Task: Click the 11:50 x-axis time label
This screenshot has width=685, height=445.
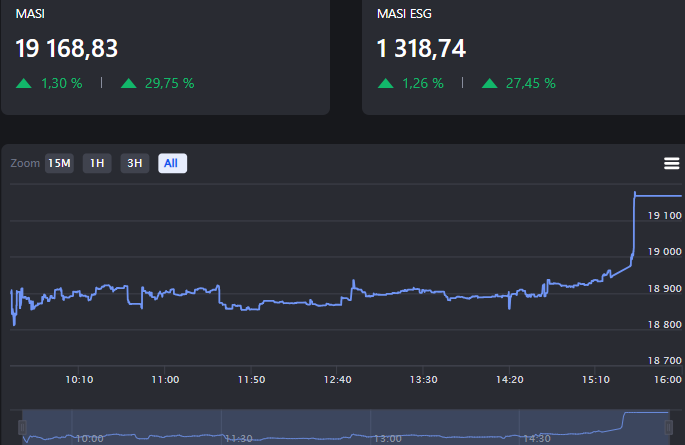Action: point(251,379)
